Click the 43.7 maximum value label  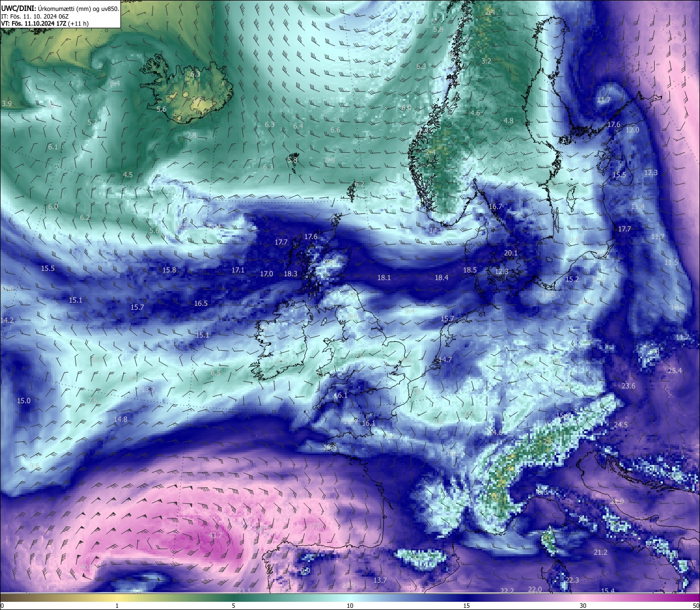click(x=215, y=535)
